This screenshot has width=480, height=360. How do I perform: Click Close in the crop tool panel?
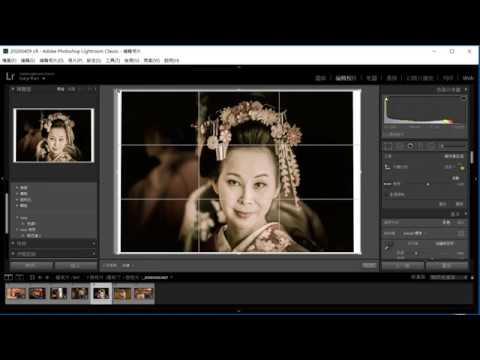tap(459, 204)
